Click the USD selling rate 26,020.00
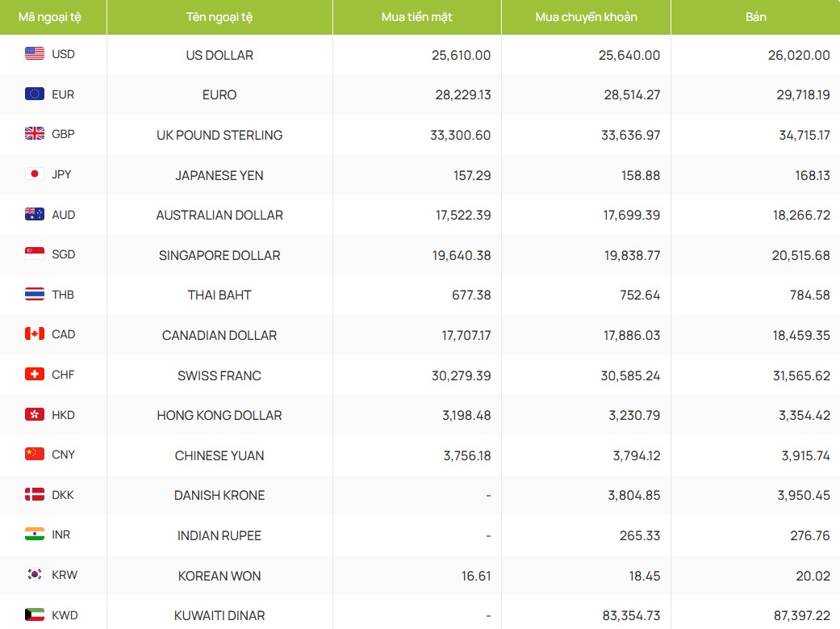840x629 pixels. pos(799,55)
